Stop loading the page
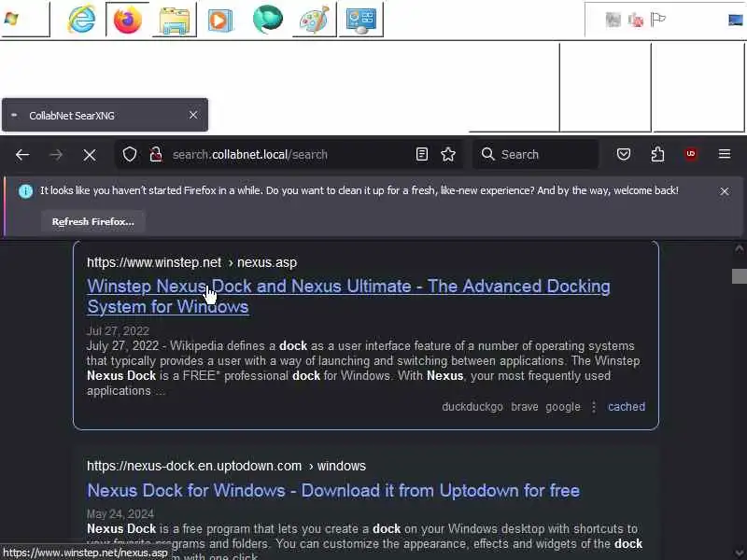This screenshot has width=747, height=560. (x=89, y=155)
